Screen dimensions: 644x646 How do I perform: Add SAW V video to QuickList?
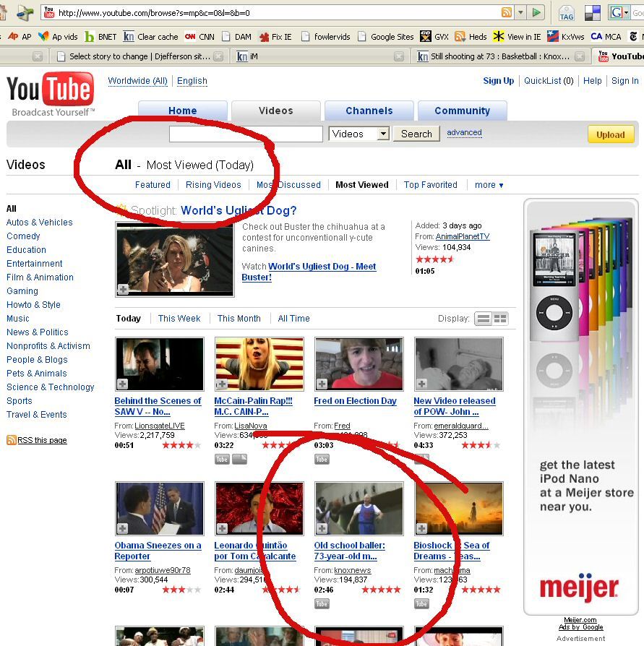[122, 384]
